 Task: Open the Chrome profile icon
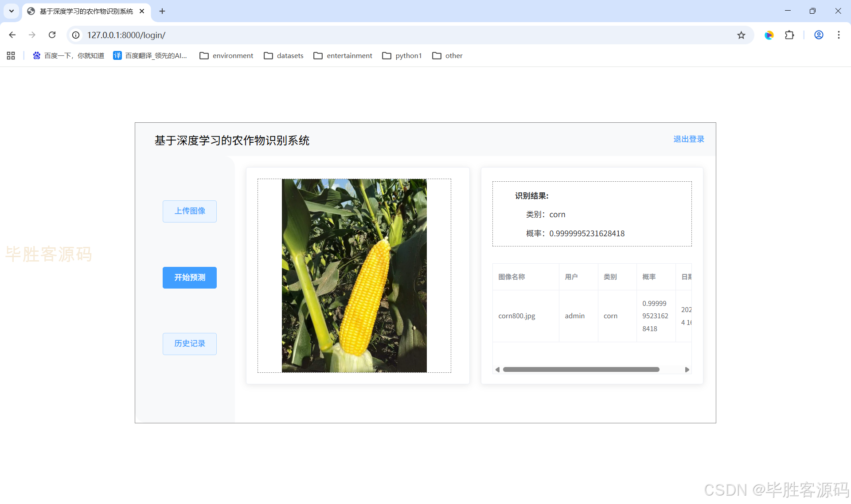pyautogui.click(x=819, y=35)
